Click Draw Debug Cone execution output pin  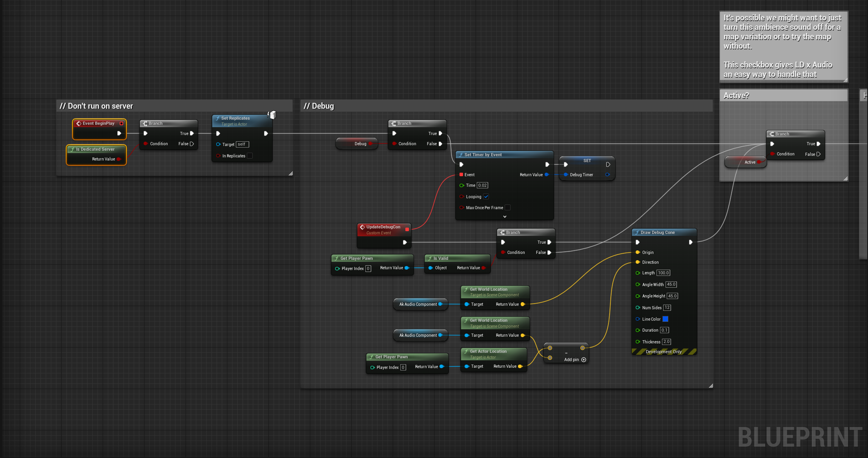point(691,242)
